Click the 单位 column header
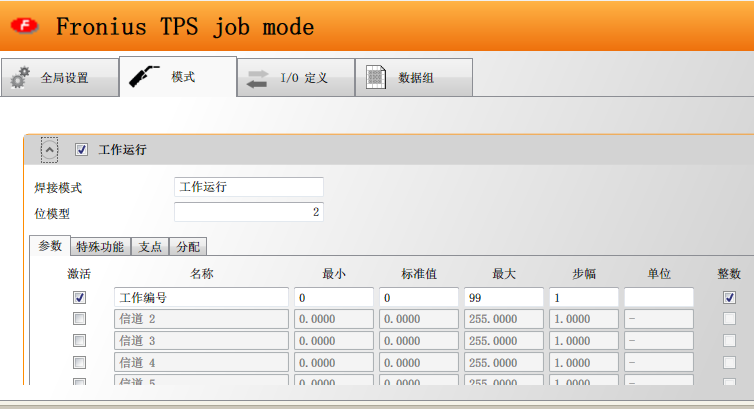The image size is (754, 409). tap(659, 274)
